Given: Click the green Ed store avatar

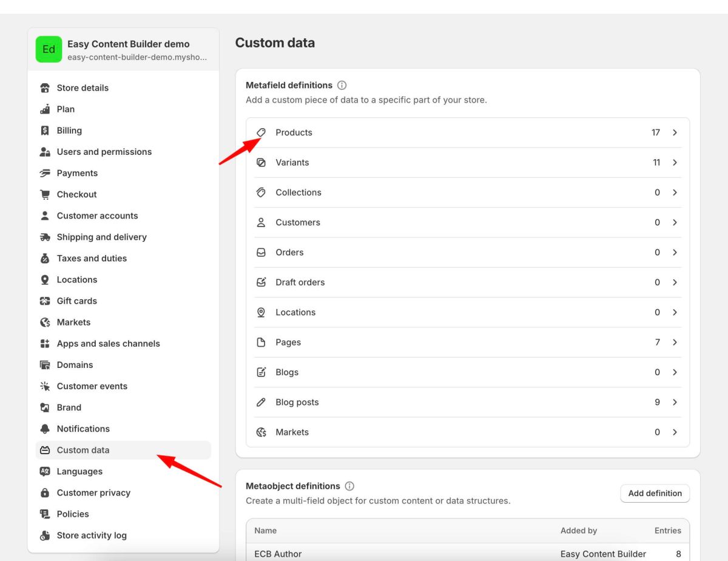Looking at the screenshot, I should [x=49, y=50].
